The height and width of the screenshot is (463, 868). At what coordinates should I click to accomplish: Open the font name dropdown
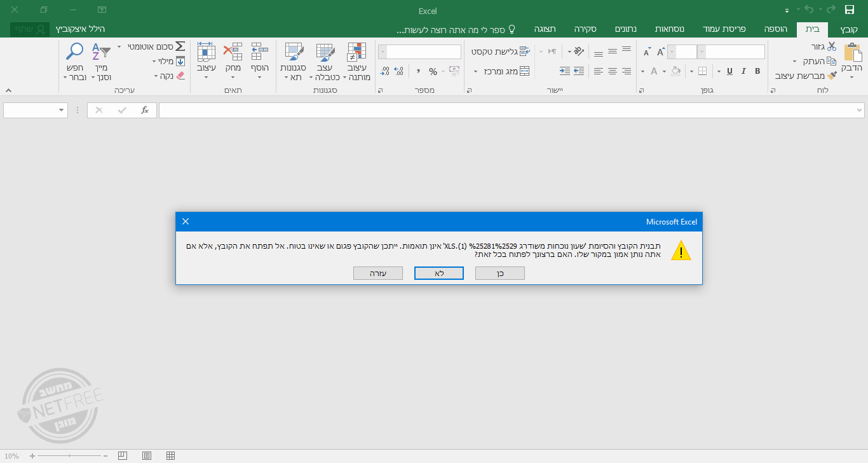(x=702, y=52)
